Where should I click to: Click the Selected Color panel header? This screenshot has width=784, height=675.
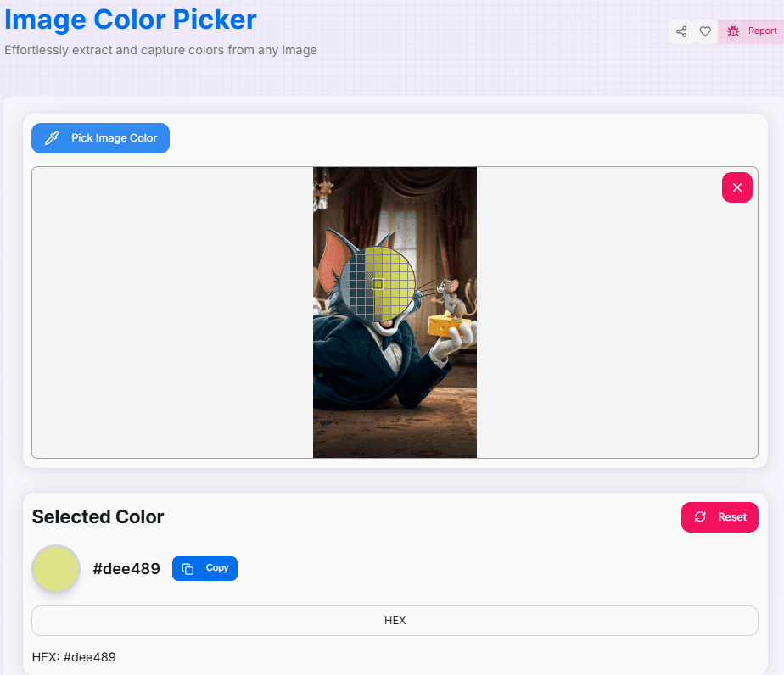[97, 516]
